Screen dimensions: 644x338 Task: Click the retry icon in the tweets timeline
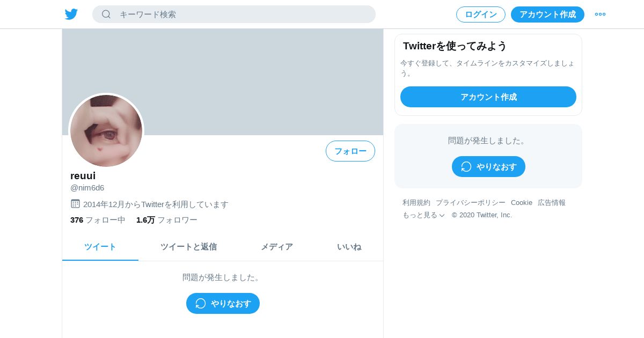(201, 304)
